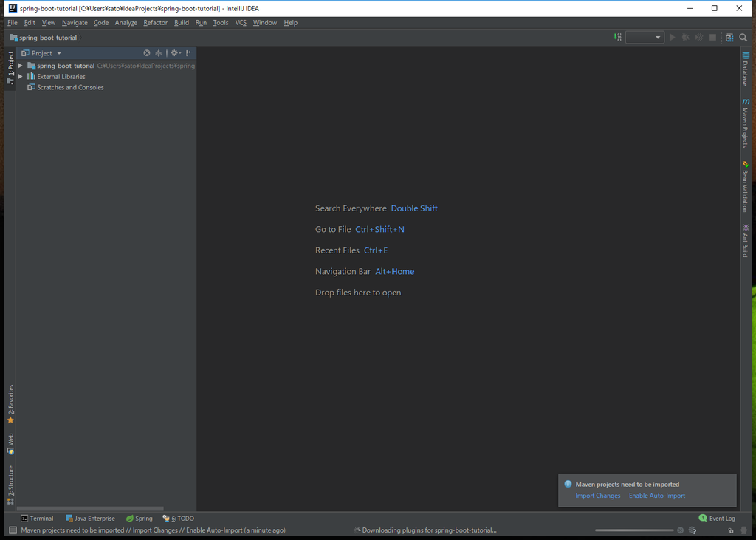Screen dimensions: 756x540
Task: Open the VCS menu
Action: coord(241,23)
